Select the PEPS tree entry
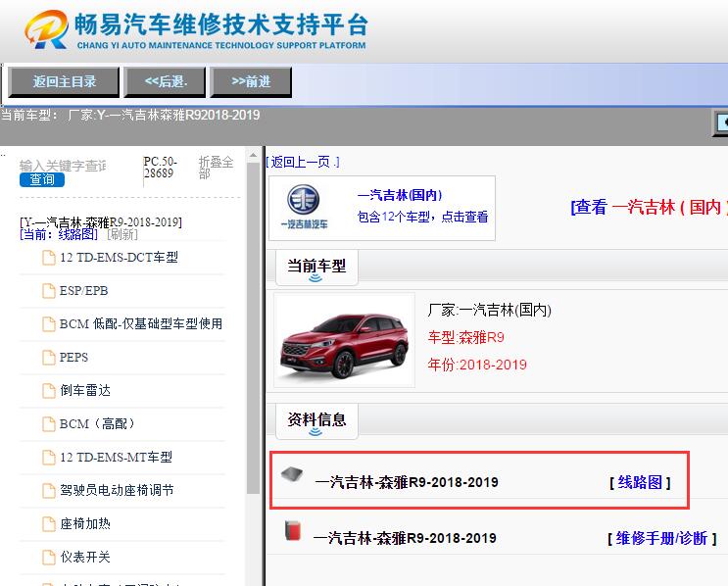This screenshot has width=728, height=586. point(73,357)
